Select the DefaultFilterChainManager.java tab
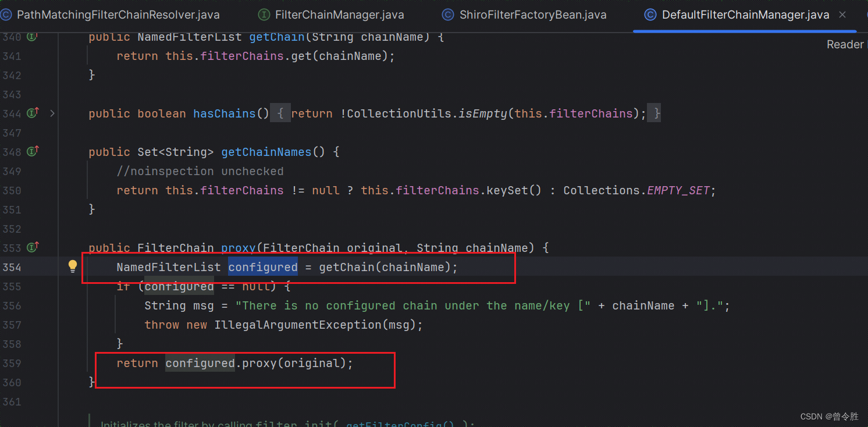The width and height of the screenshot is (868, 427). [745, 15]
